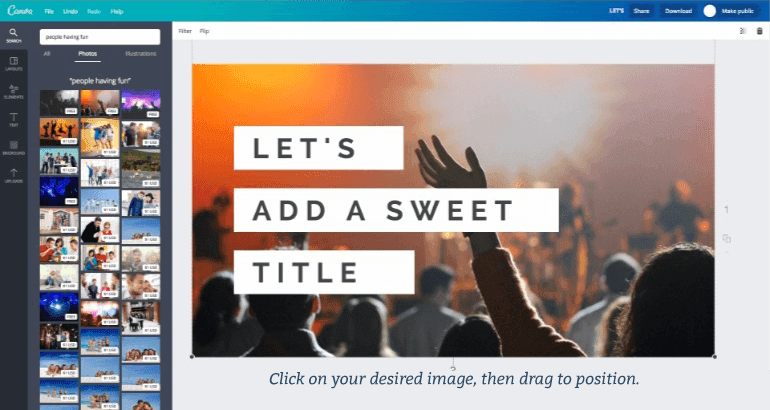Switch to the All results tab

coord(47,54)
